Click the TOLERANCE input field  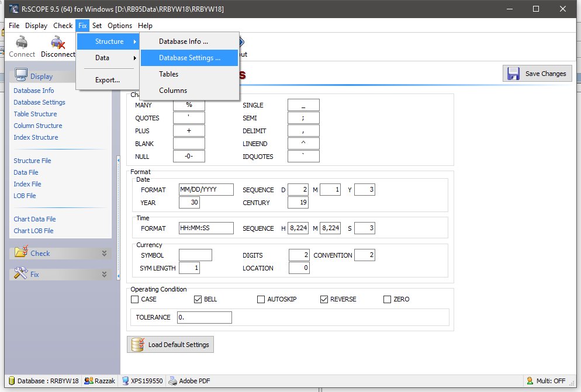[x=205, y=317]
